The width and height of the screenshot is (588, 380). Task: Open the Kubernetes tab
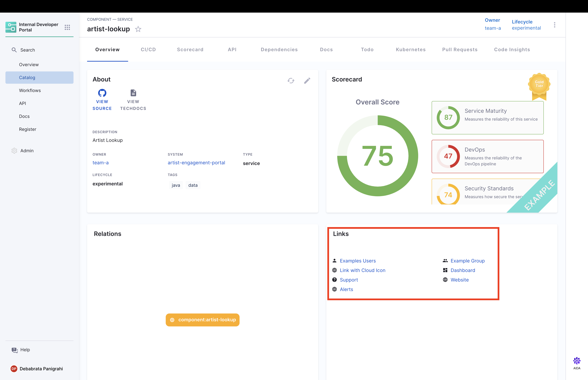[x=411, y=50]
